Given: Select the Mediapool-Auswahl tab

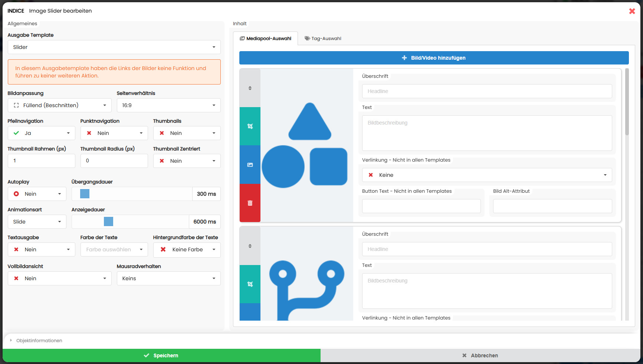Looking at the screenshot, I should 265,39.
